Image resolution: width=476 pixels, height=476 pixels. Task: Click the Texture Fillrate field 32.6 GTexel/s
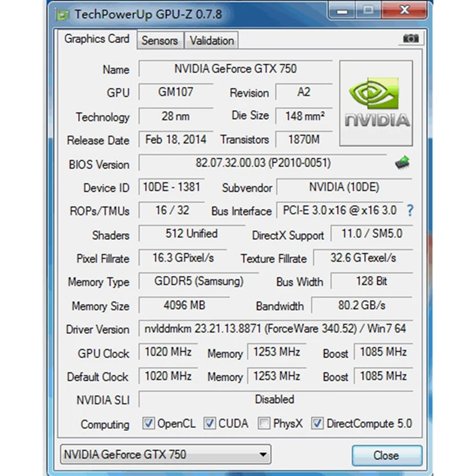coord(363,258)
